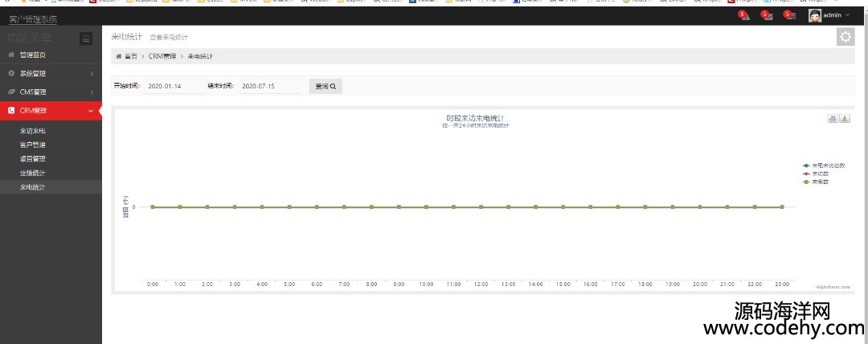Viewport: 868px width, 344px height.
Task: Expand the 系统管理 sidebar menu
Action: tap(51, 73)
